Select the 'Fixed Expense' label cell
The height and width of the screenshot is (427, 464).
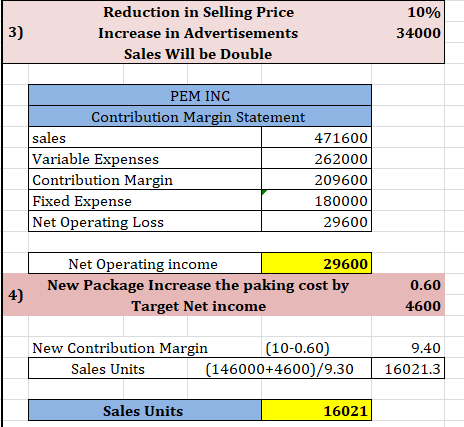pos(145,201)
